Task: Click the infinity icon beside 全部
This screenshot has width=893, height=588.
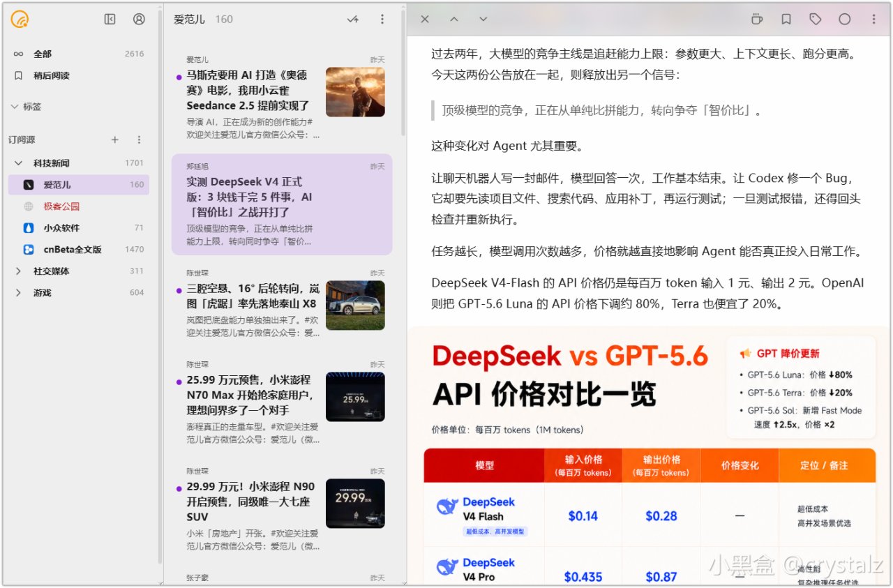Action: [19, 54]
